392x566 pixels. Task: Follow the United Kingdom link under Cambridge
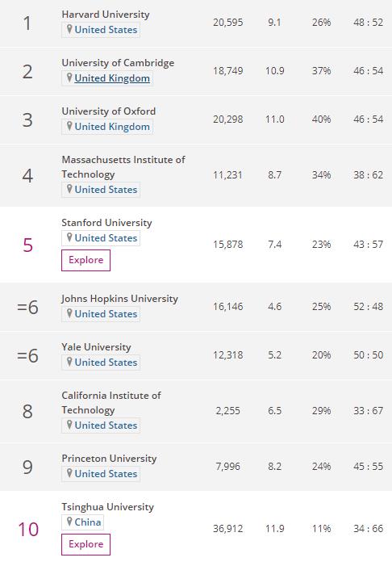[112, 78]
